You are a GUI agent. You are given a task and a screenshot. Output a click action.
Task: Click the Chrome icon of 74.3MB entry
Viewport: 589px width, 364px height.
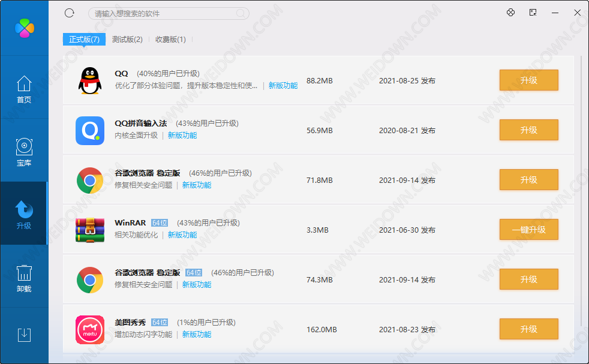point(90,280)
